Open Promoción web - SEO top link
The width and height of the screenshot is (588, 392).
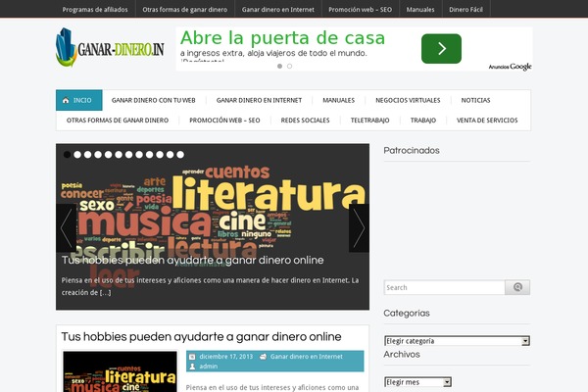pyautogui.click(x=360, y=10)
